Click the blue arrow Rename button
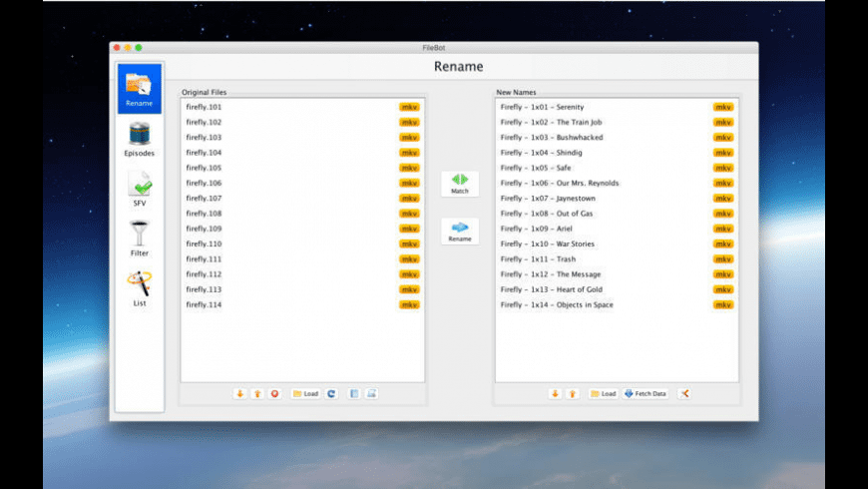Image resolution: width=868 pixels, height=489 pixels. [460, 232]
